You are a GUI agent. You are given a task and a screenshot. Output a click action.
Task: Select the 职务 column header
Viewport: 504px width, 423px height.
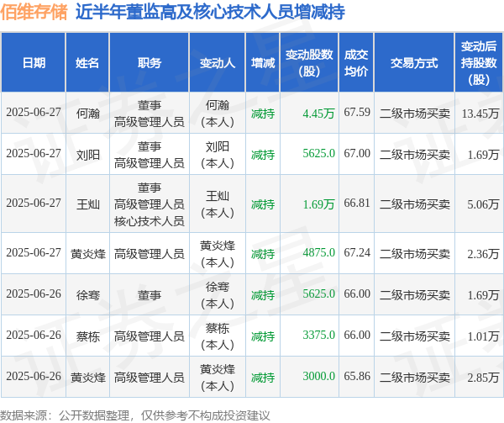coord(150,63)
